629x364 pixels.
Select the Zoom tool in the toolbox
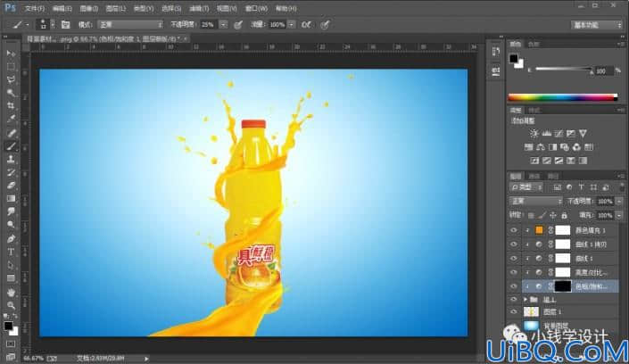tap(11, 306)
